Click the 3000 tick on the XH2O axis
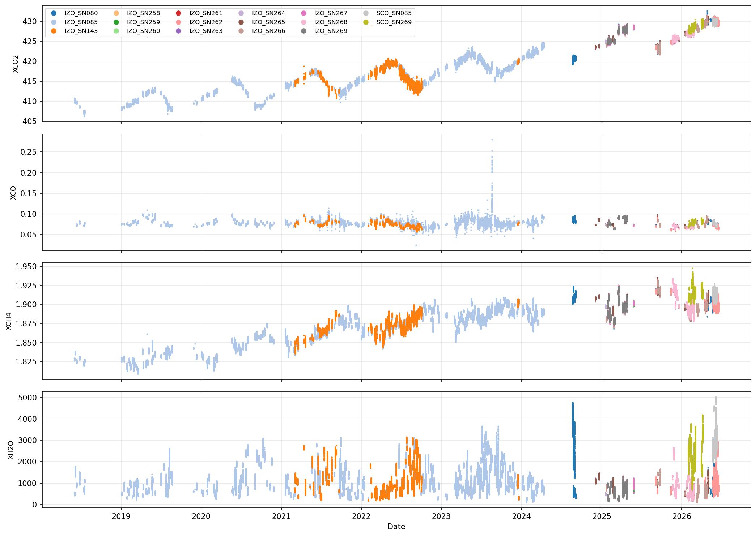Screen dimensions: 756x536 pos(28,440)
